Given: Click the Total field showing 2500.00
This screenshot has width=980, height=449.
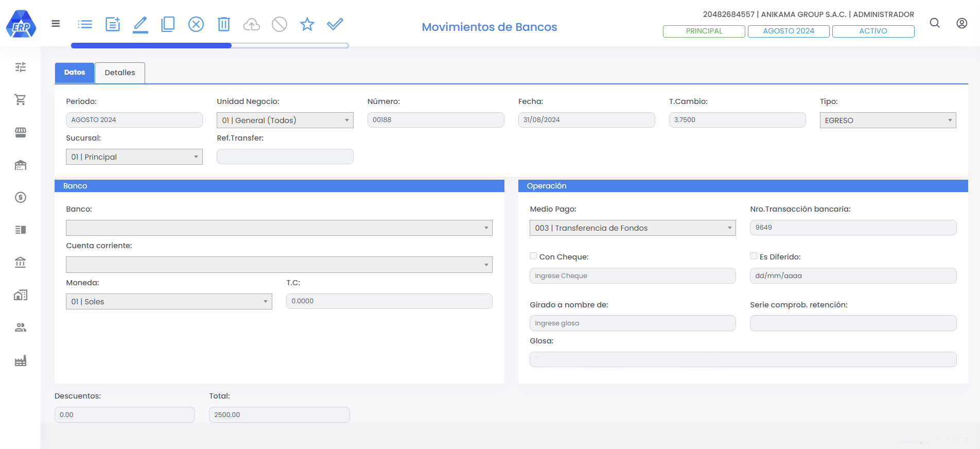Looking at the screenshot, I should (x=279, y=415).
